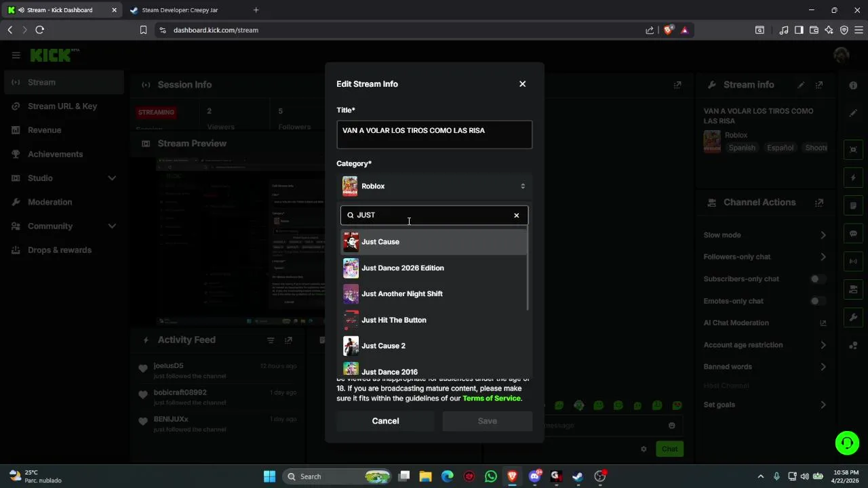Pop out the Stream info panel

point(819,85)
